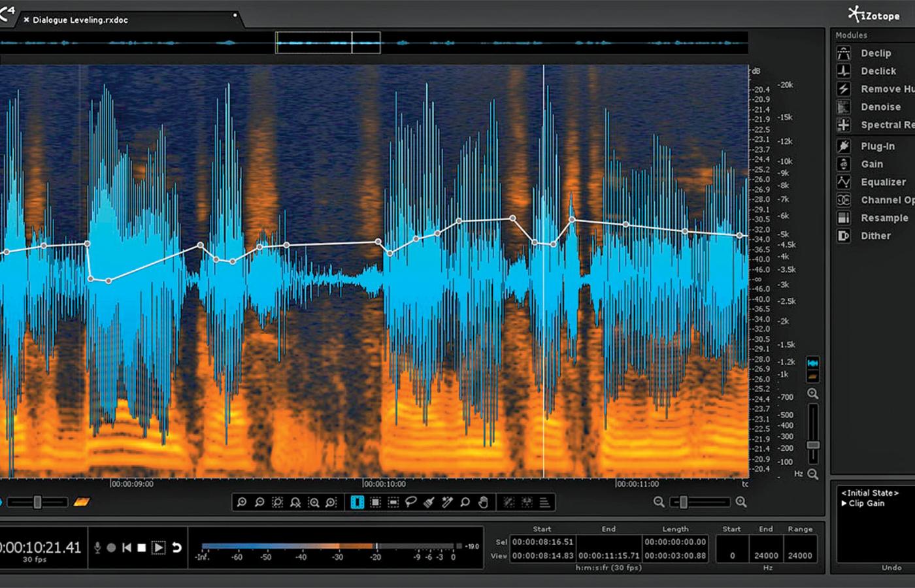Screen dimensions: 915x588
Task: Open the Gain module
Action: tap(871, 165)
